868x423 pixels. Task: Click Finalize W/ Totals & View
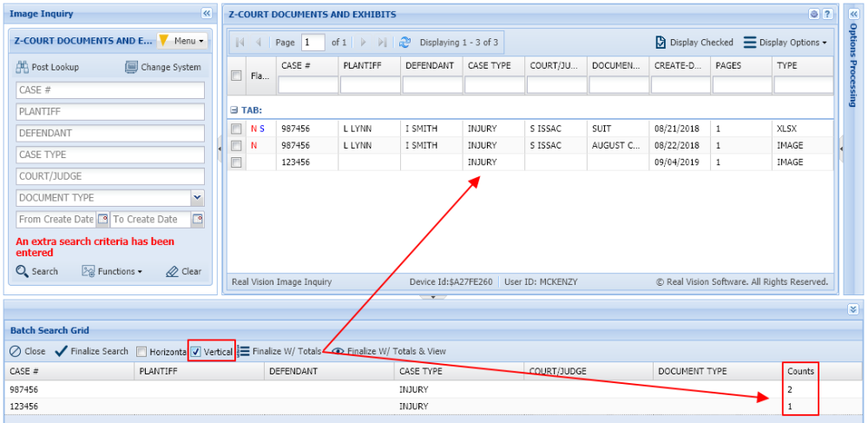pyautogui.click(x=389, y=351)
